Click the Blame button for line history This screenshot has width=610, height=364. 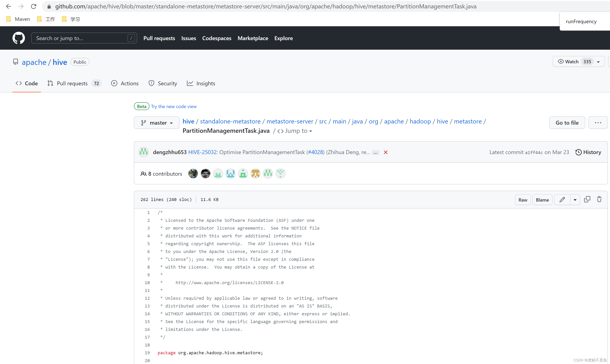point(543,200)
